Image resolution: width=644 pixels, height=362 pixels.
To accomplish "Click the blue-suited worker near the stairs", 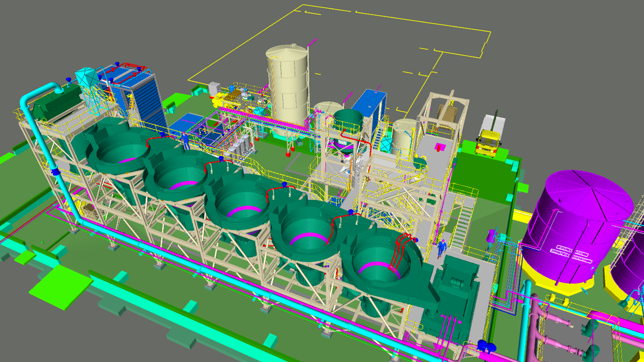I will point(441,248).
